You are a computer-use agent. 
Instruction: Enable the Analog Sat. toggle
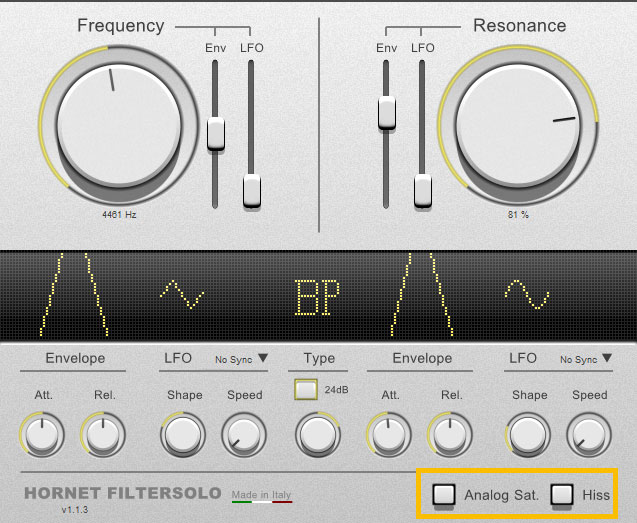[x=444, y=494]
